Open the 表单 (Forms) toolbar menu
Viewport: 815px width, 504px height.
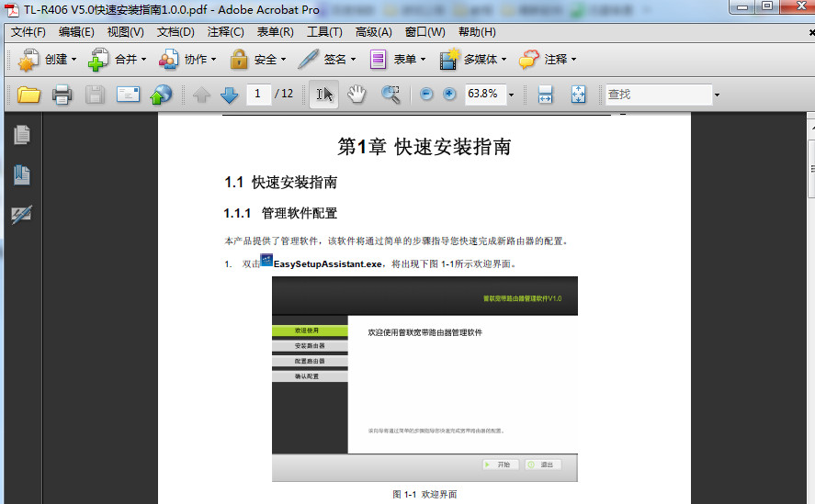(x=398, y=60)
